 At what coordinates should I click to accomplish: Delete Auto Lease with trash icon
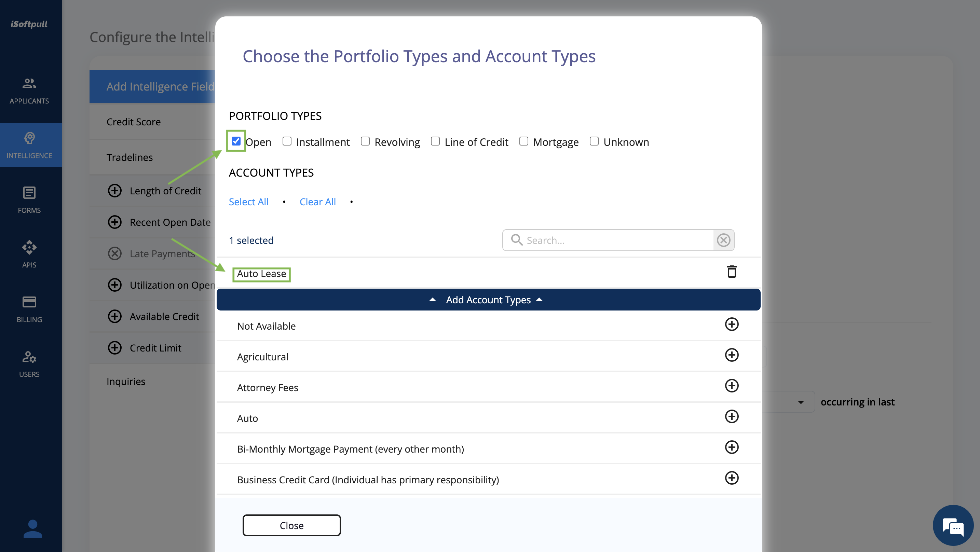[x=731, y=272]
